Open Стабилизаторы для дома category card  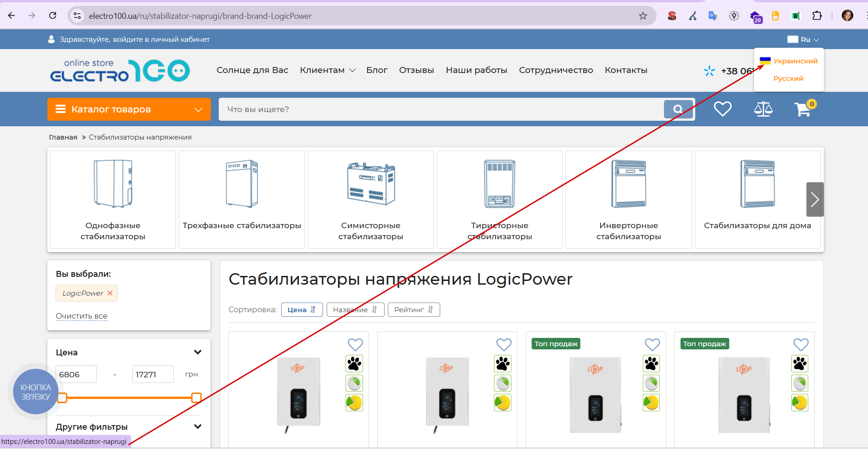coord(757,200)
